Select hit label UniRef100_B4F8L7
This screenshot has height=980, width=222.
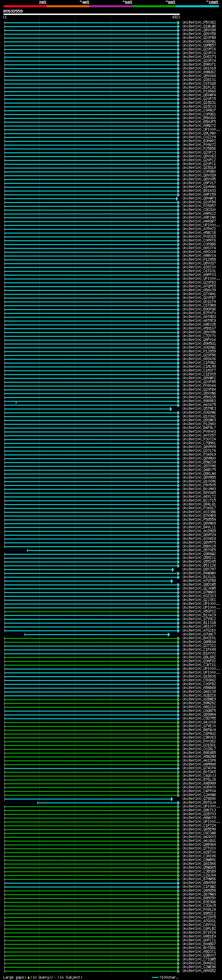tap(199, 428)
